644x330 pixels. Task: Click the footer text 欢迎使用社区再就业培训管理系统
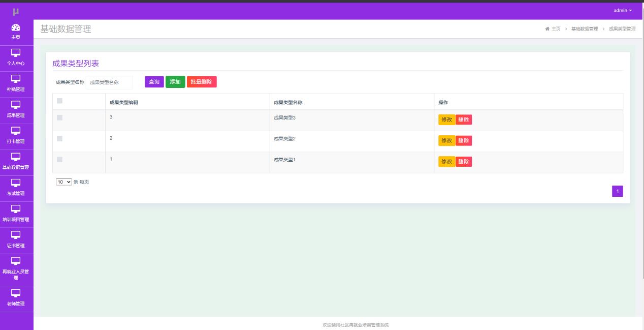356,324
